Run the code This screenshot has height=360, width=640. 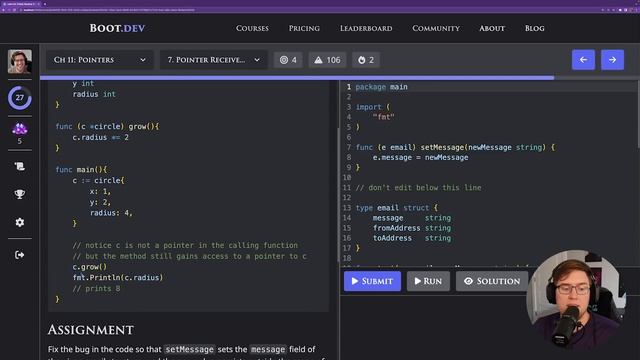coord(428,281)
